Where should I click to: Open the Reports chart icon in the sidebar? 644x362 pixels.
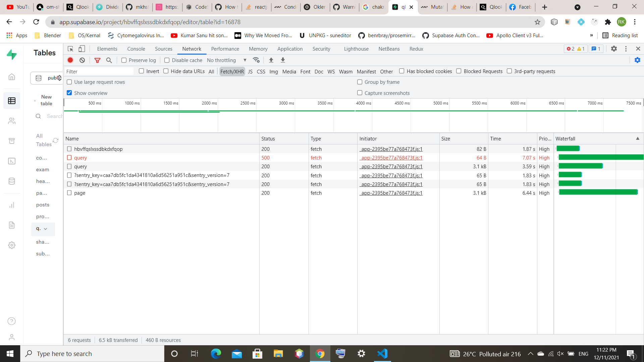pos(12,205)
